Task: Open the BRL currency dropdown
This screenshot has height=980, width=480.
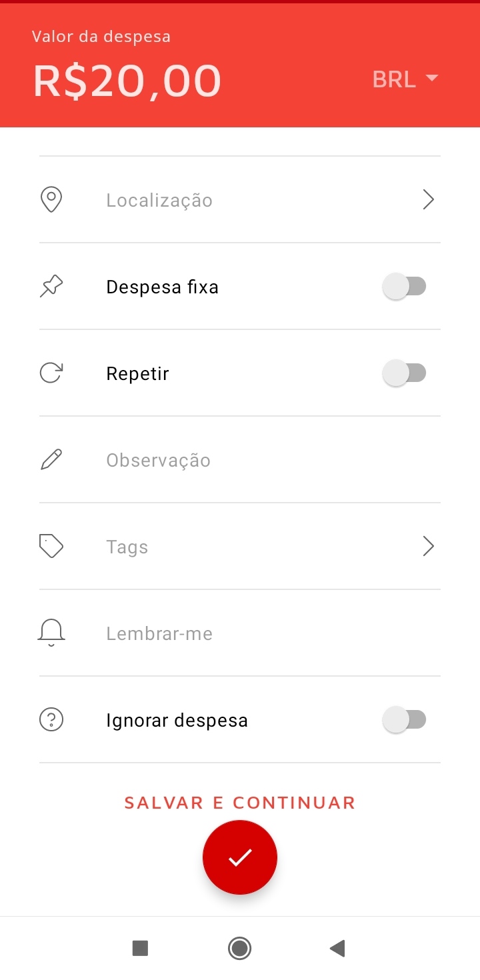Action: (x=405, y=79)
